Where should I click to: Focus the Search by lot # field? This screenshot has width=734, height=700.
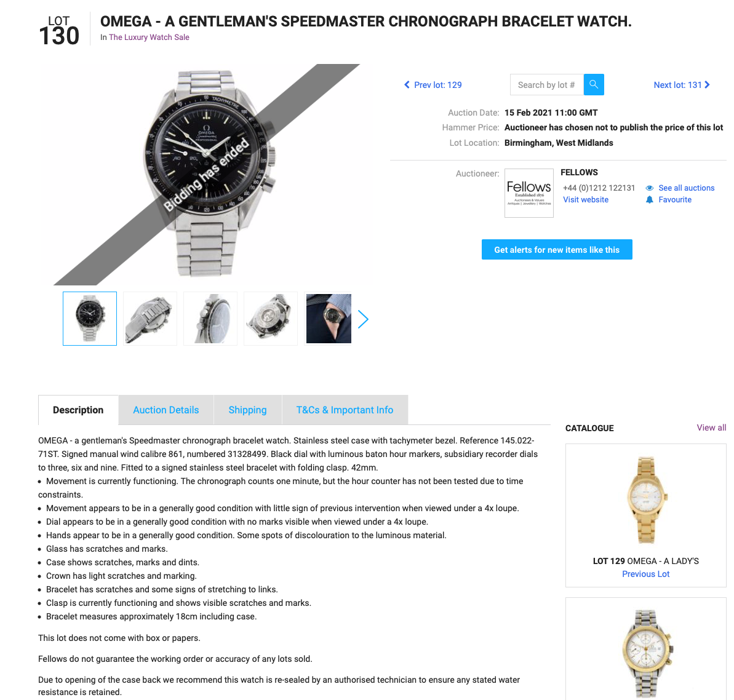coord(547,85)
